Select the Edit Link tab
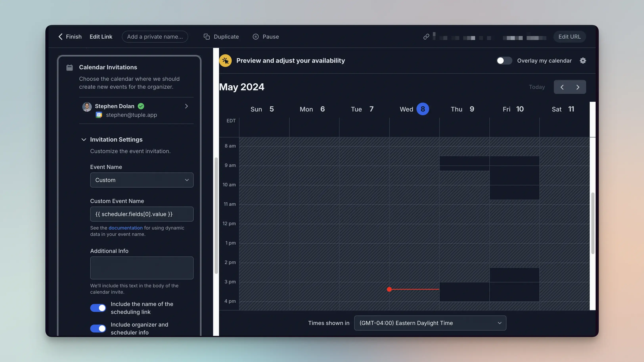644x362 pixels. (101, 37)
